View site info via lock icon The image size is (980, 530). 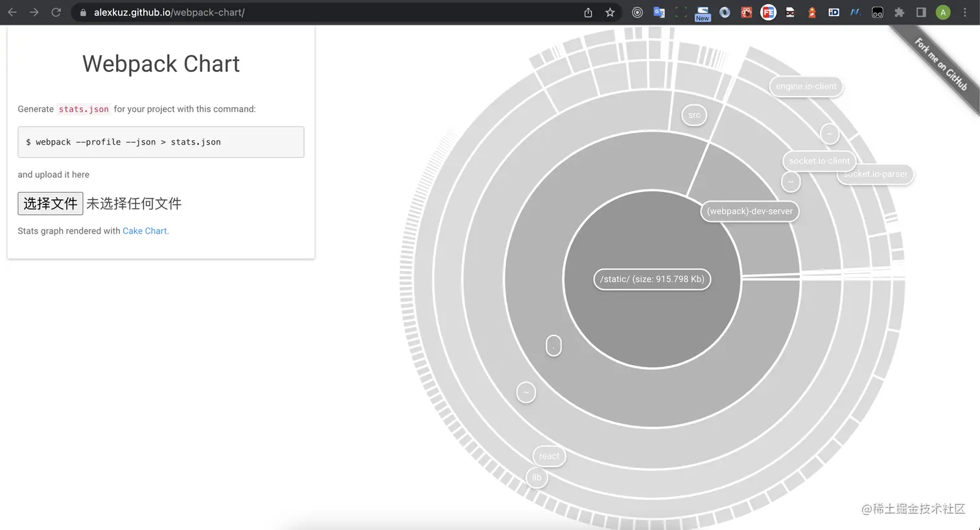pyautogui.click(x=83, y=12)
